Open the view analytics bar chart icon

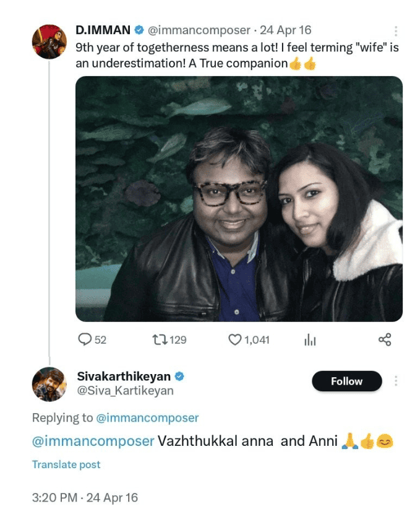click(x=310, y=339)
